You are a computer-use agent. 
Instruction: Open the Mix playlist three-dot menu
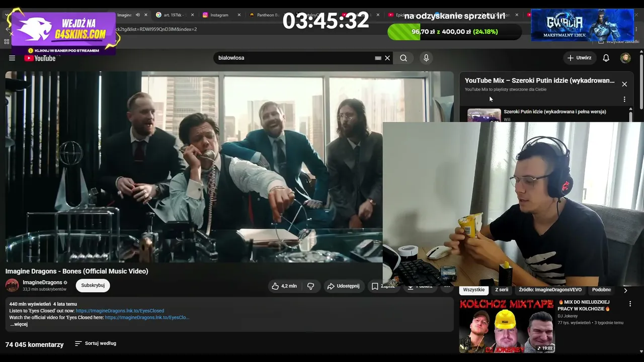624,100
